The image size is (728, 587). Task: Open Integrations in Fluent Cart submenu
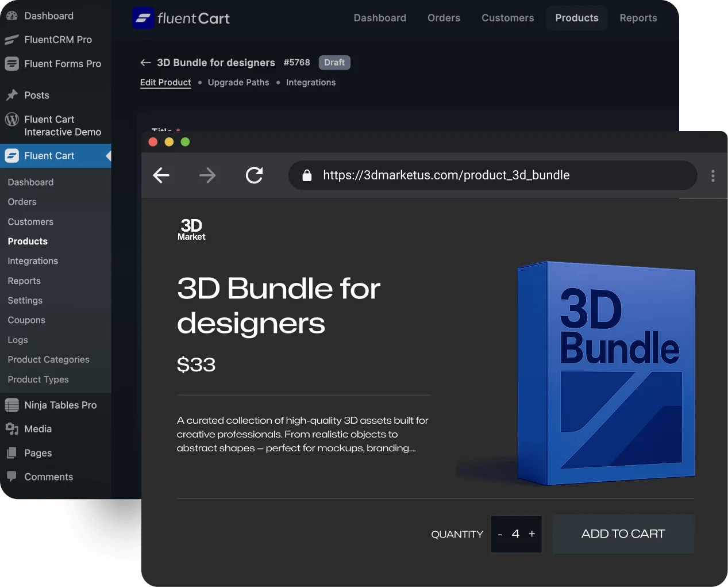pos(33,261)
